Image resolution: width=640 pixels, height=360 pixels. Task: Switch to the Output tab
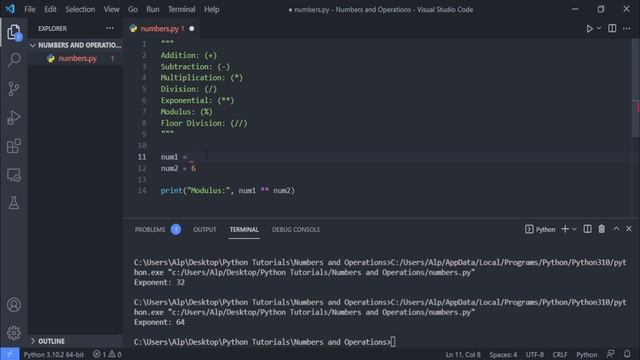click(x=204, y=229)
